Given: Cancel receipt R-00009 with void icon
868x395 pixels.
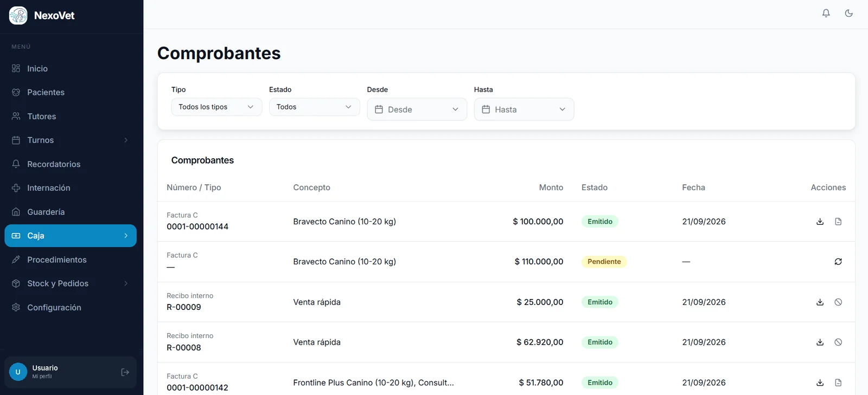Looking at the screenshot, I should pos(838,302).
